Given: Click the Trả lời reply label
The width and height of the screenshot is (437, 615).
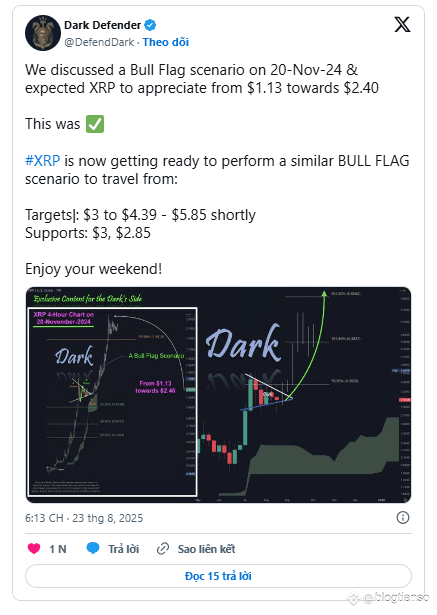Looking at the screenshot, I should pyautogui.click(x=124, y=549).
